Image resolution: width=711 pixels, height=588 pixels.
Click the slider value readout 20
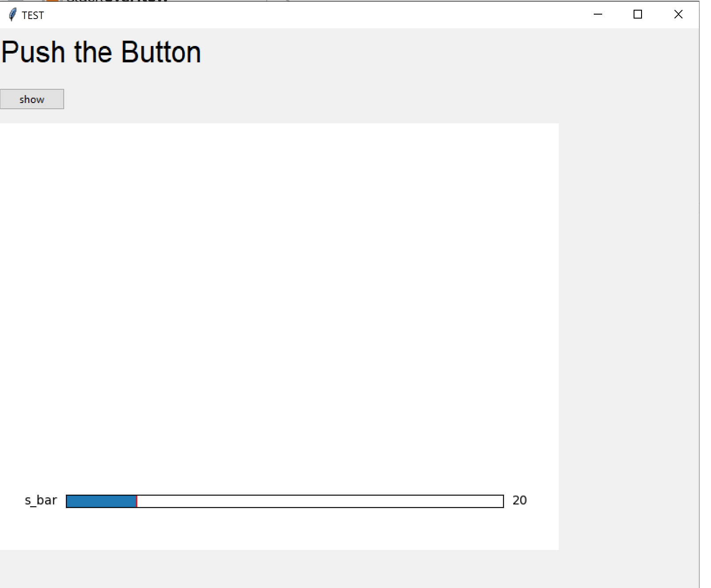pos(519,500)
